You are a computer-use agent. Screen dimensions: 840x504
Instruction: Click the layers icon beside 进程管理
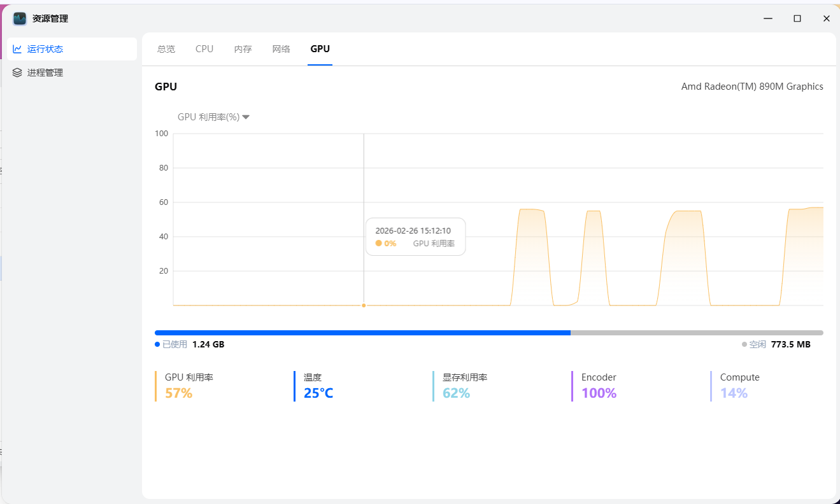click(17, 73)
